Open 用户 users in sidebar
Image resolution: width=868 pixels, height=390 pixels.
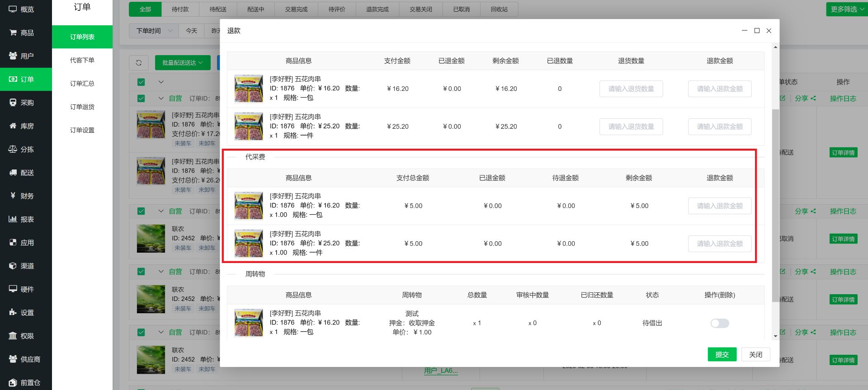coord(26,56)
